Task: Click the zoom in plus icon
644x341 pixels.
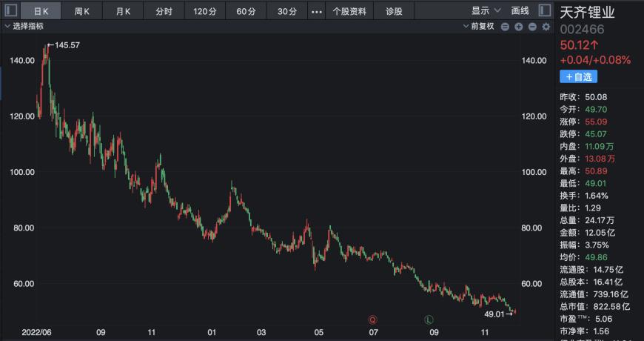Action: [x=518, y=27]
